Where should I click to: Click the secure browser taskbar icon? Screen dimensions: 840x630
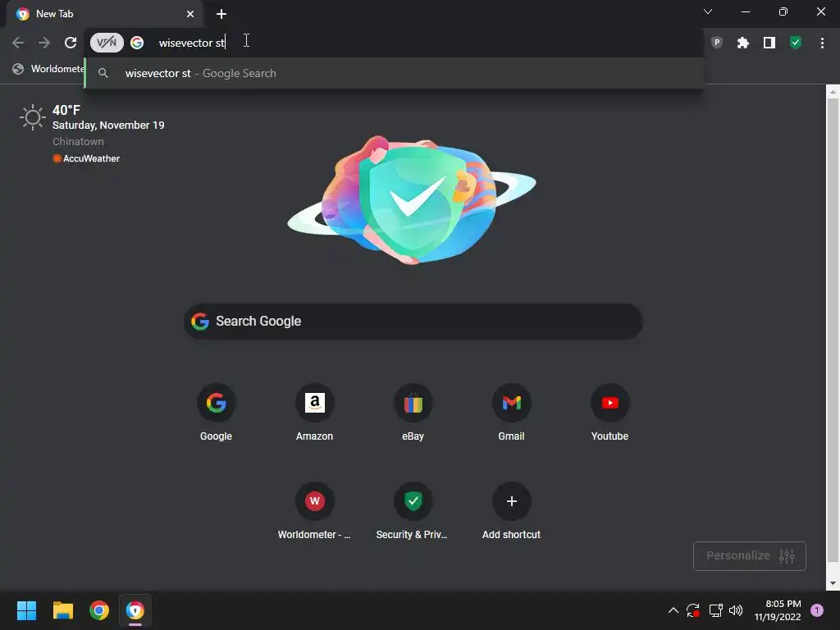[x=135, y=610]
